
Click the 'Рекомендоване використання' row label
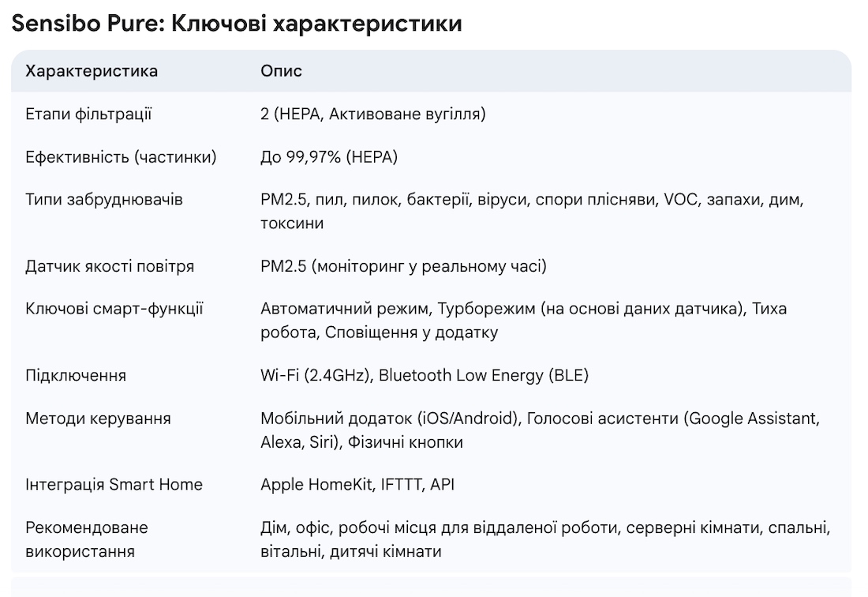click(87, 539)
